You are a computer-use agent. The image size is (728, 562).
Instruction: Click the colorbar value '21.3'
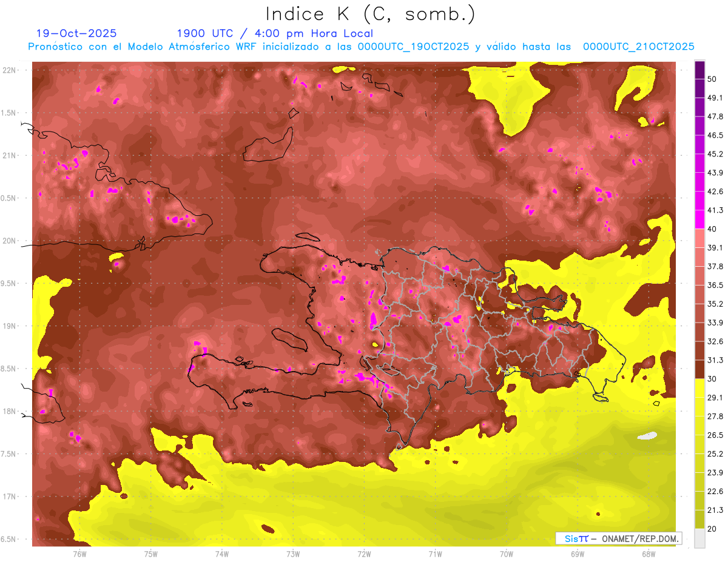pyautogui.click(x=715, y=510)
